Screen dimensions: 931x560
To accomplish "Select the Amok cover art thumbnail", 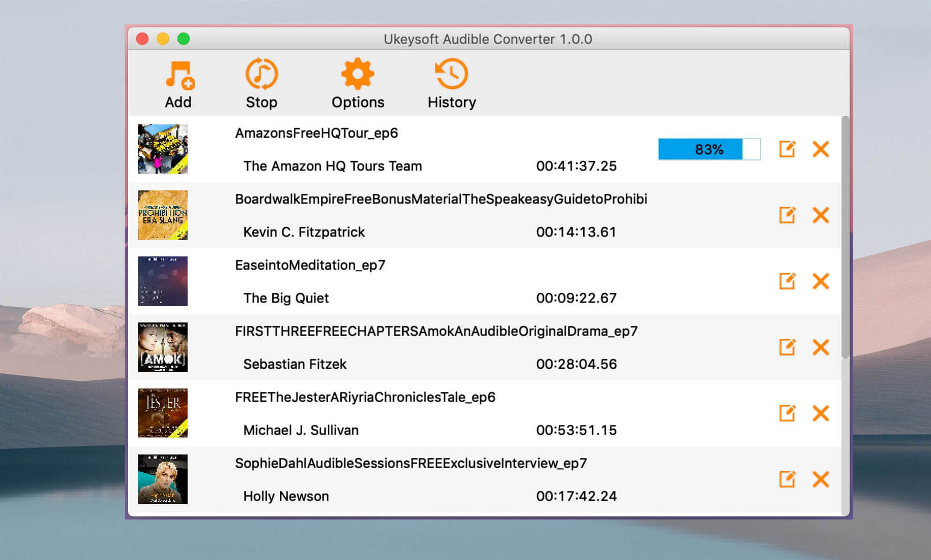I will pos(163,347).
